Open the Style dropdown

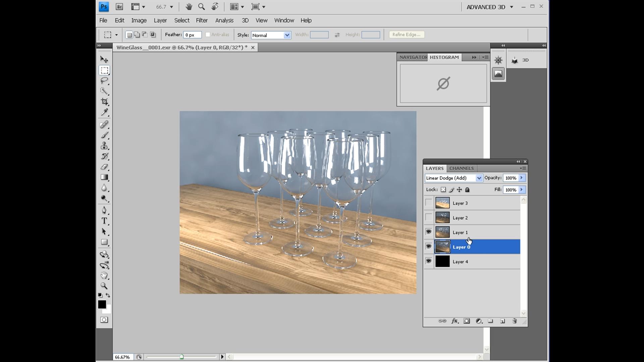coord(271,35)
